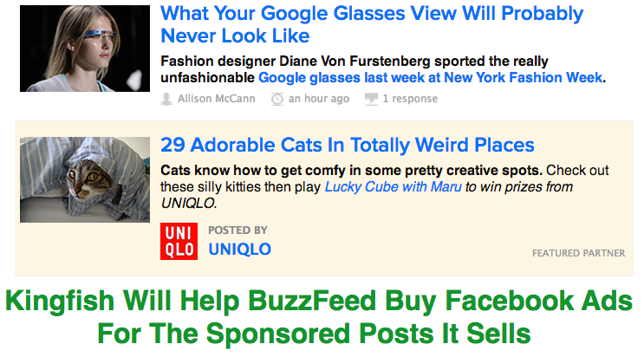The image size is (644, 357).
Task: Click the comment bubble icon beside '1 response'
Action: tap(371, 99)
